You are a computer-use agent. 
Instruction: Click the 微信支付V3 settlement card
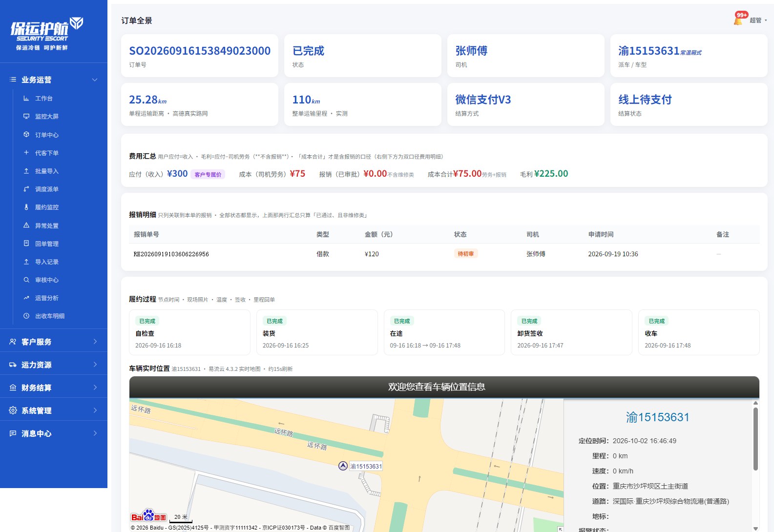(526, 104)
